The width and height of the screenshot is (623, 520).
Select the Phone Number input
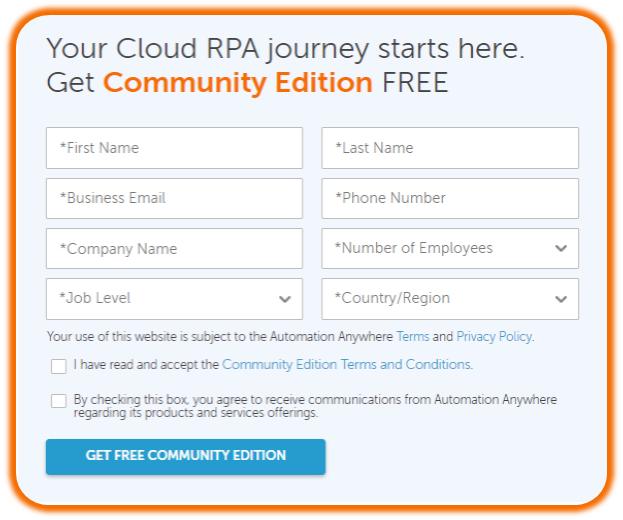450,199
